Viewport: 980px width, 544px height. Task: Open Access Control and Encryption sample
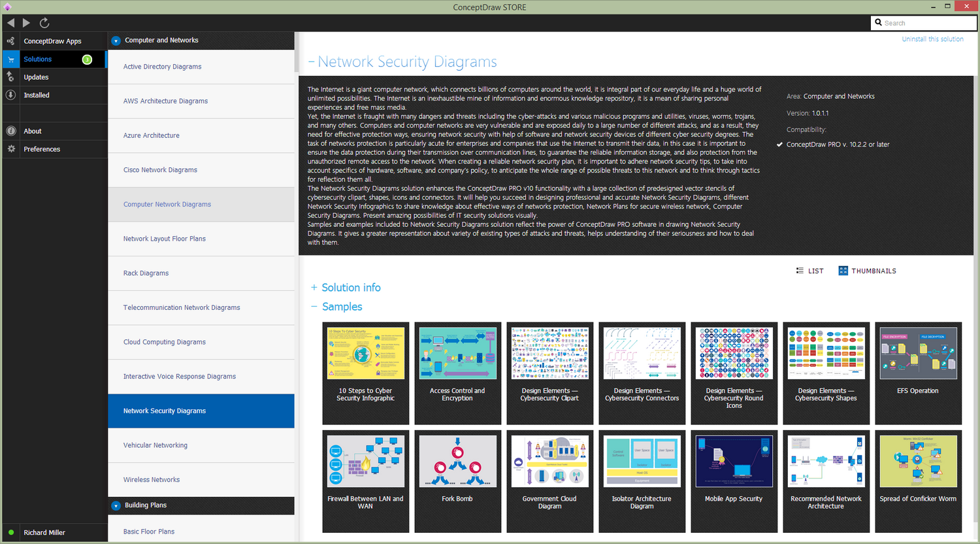click(458, 373)
